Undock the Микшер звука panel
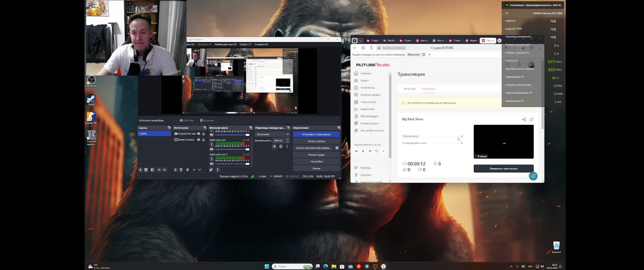Image resolution: width=644 pixels, height=270 pixels. [x=251, y=128]
